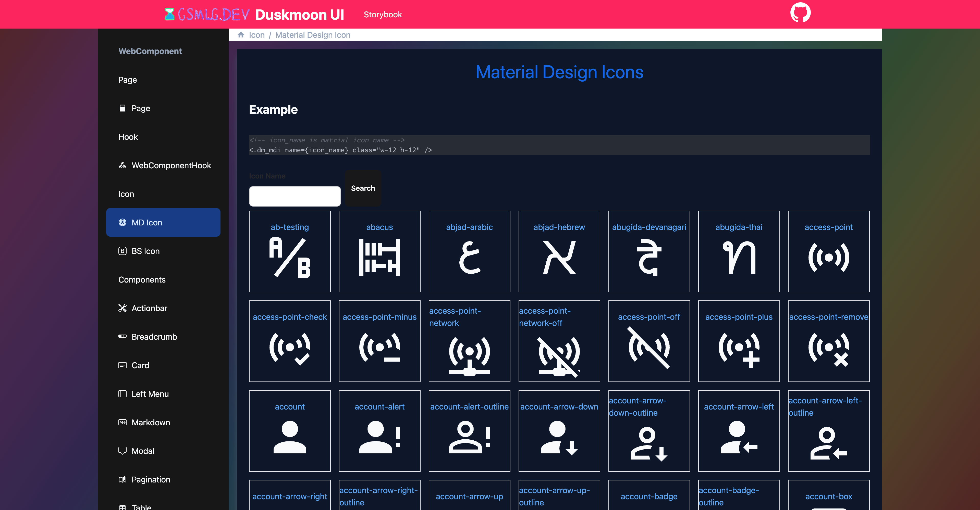This screenshot has width=980, height=510.
Task: Click the GSMLG.DEV hourglass logo
Action: click(x=207, y=15)
